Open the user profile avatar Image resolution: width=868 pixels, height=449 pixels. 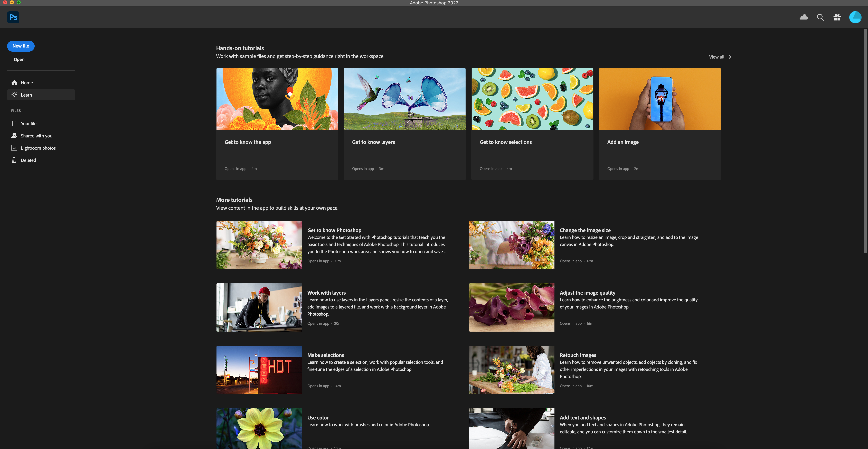click(855, 17)
